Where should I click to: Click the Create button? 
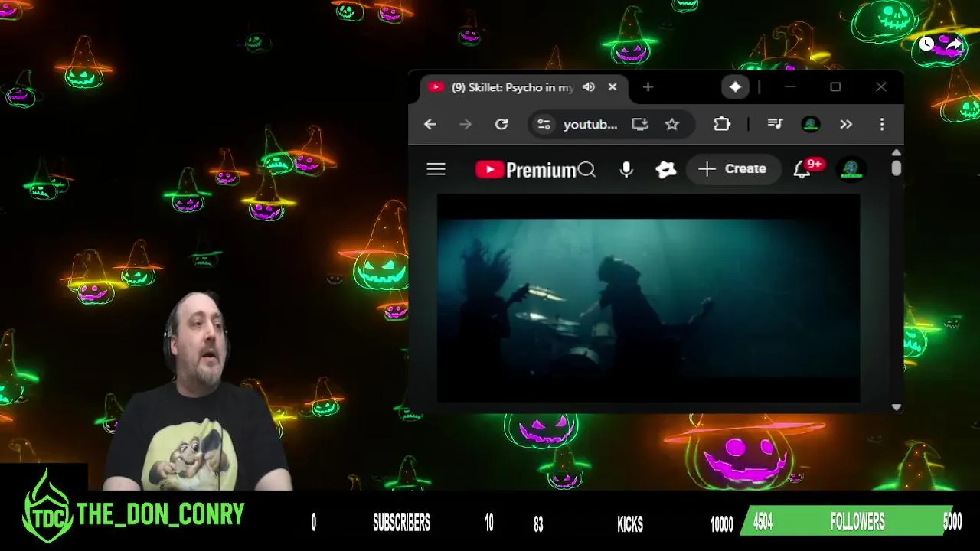tap(733, 169)
